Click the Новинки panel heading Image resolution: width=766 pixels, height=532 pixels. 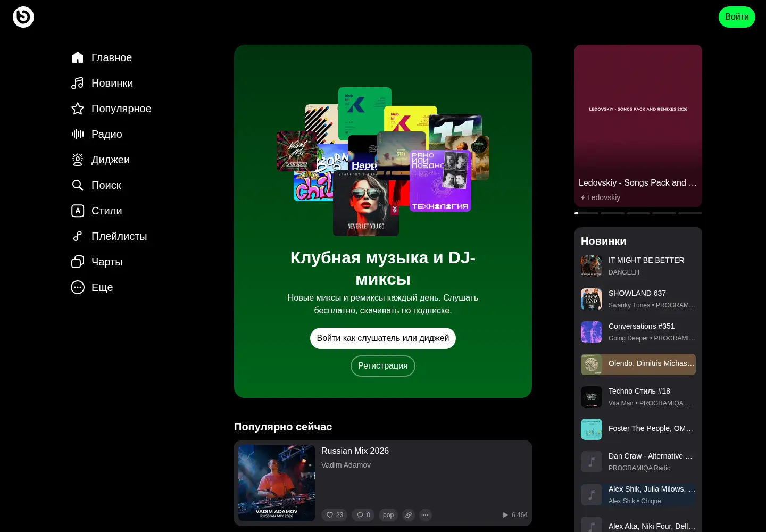click(x=603, y=241)
